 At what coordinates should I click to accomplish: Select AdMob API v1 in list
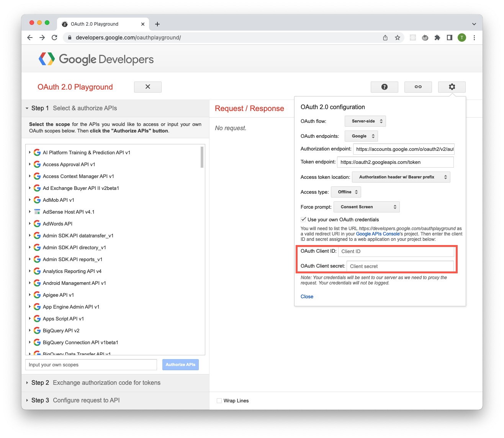[59, 200]
